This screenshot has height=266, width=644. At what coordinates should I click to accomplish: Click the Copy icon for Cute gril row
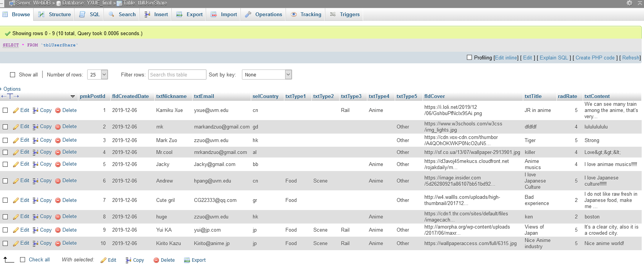coord(35,200)
